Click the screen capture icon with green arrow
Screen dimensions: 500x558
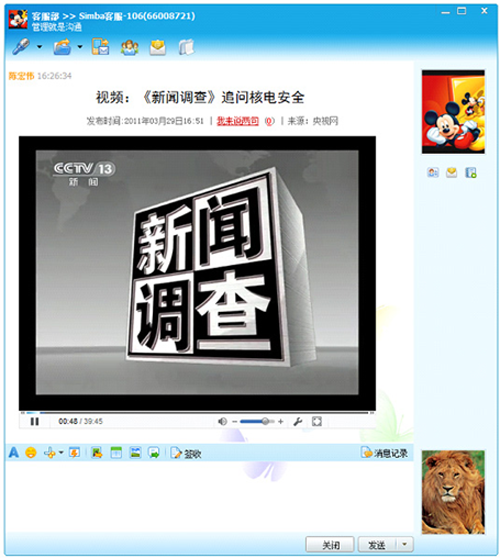(x=154, y=452)
